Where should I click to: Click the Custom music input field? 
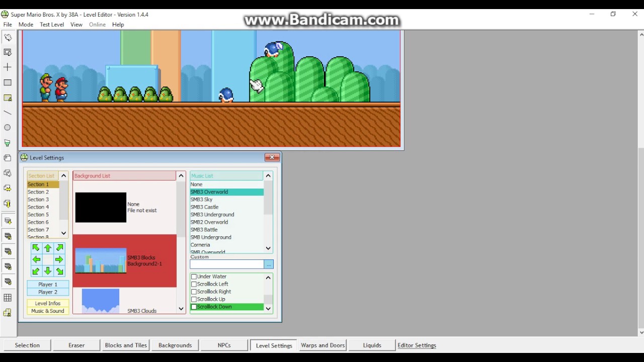pyautogui.click(x=227, y=264)
